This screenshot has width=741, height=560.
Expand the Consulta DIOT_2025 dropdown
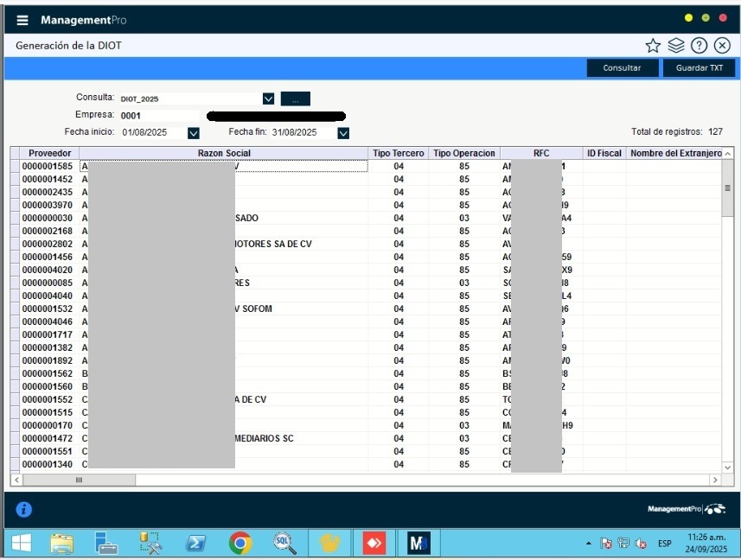[268, 99]
